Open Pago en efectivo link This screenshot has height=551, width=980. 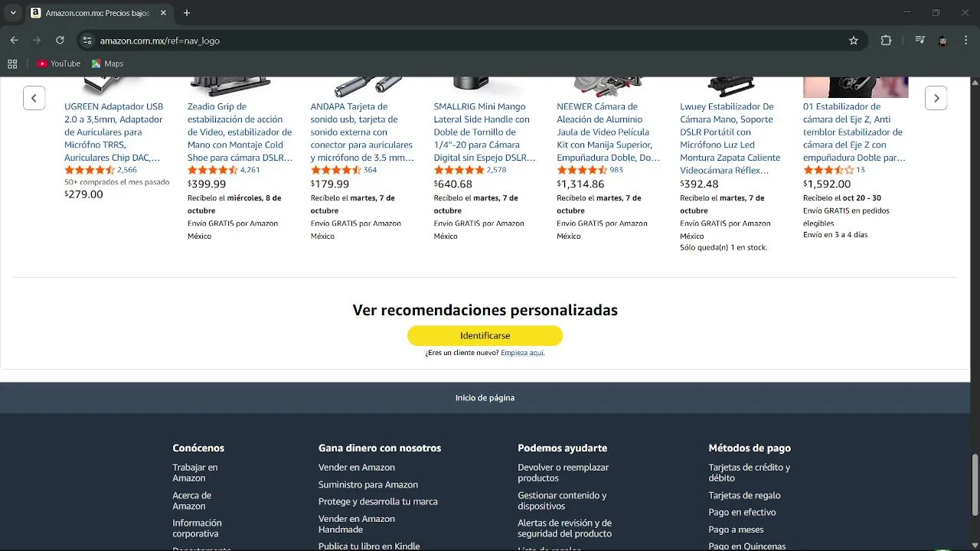click(742, 512)
